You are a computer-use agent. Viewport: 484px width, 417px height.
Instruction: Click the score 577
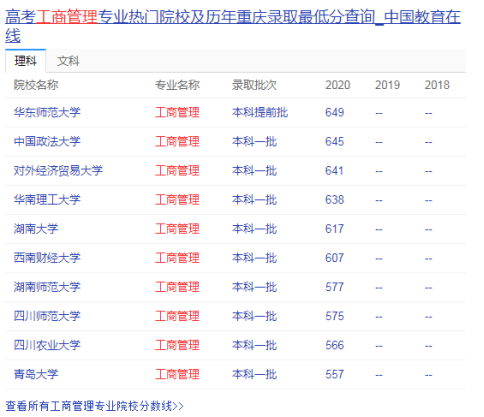335,287
